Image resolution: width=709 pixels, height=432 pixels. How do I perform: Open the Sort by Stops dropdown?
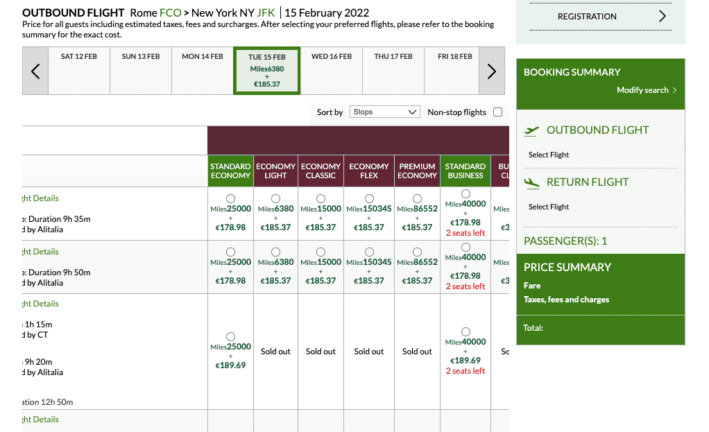[x=385, y=113]
